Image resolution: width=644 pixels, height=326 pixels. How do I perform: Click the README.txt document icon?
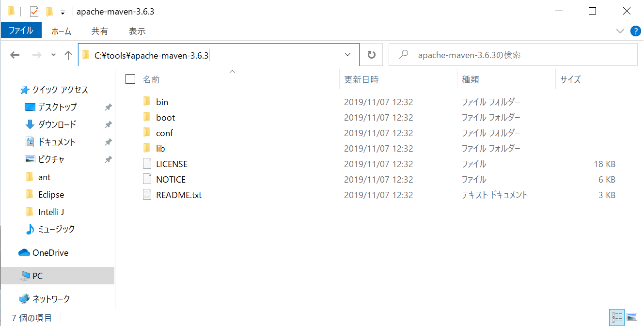147,195
